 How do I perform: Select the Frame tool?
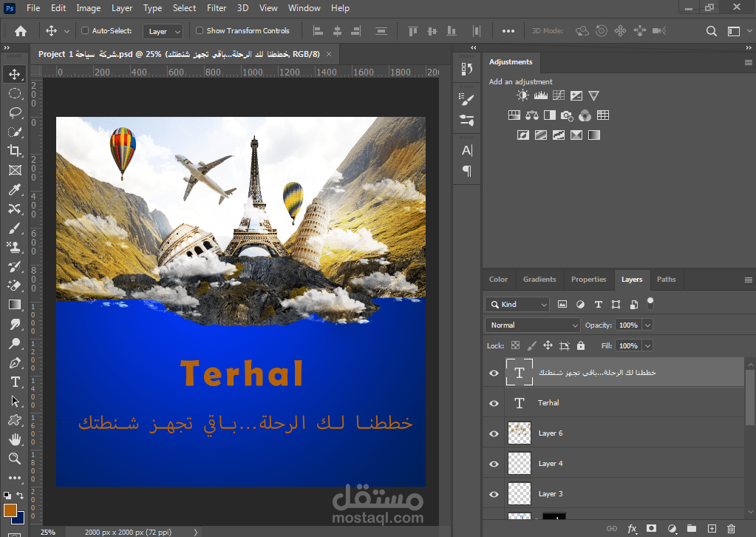[x=15, y=170]
